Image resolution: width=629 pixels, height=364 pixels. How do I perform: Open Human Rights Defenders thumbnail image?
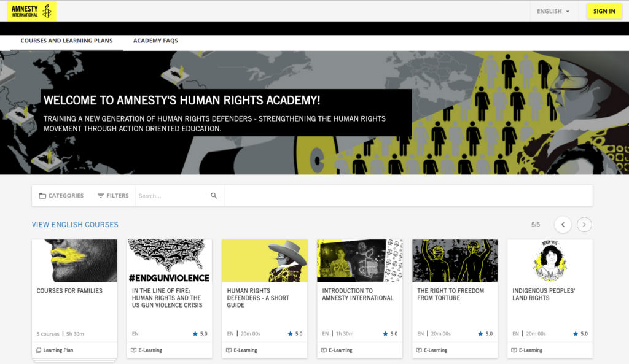[x=265, y=261]
